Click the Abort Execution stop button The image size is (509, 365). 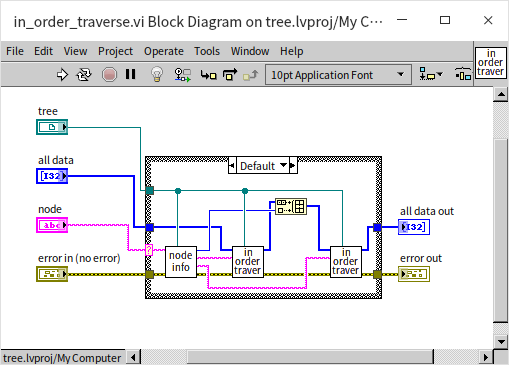[x=109, y=75]
